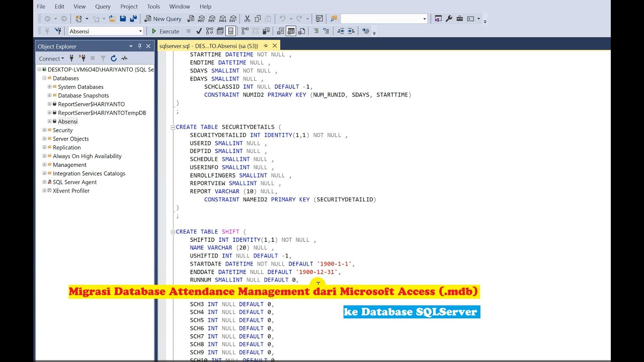
Task: Click the Uncomment Selected Lines icon
Action: pos(326,31)
